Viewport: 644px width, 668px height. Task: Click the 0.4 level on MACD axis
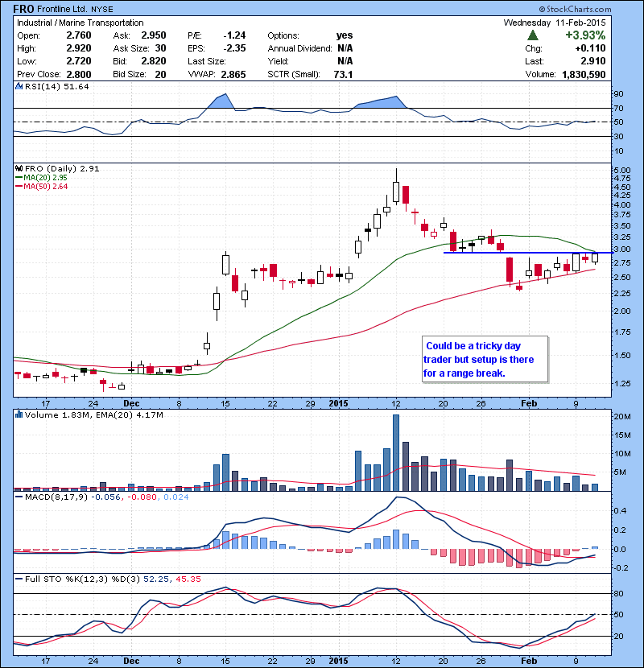point(621,510)
